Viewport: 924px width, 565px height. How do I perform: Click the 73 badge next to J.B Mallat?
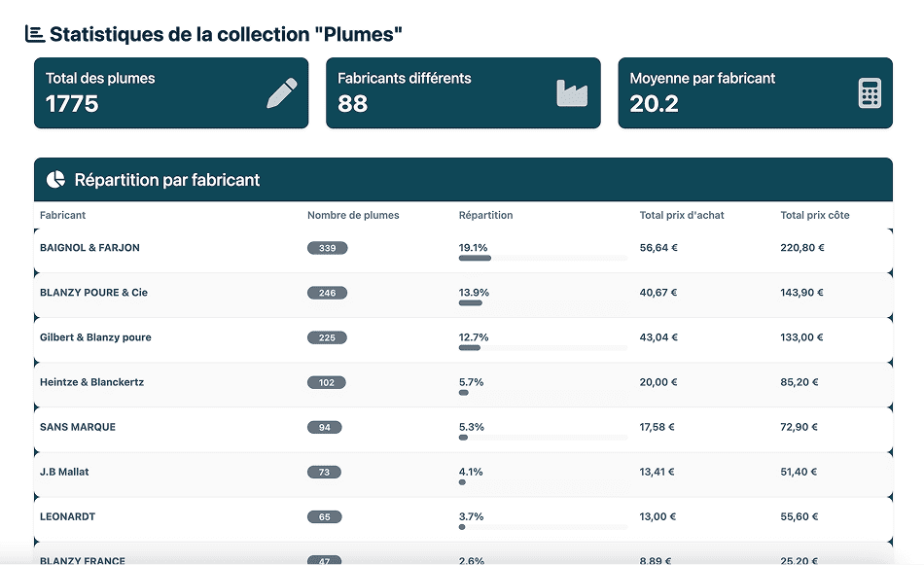point(324,472)
